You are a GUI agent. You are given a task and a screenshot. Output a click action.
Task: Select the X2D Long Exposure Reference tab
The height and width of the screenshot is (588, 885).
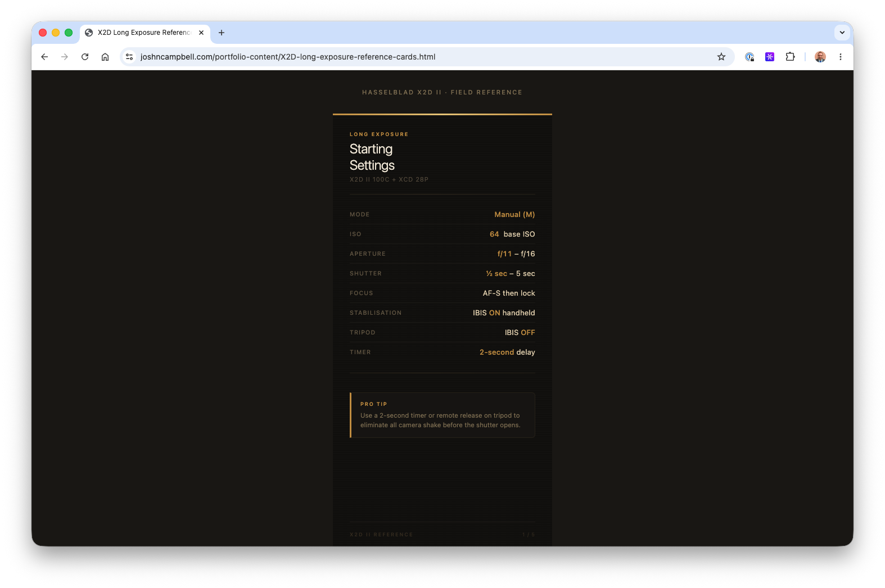pos(145,33)
